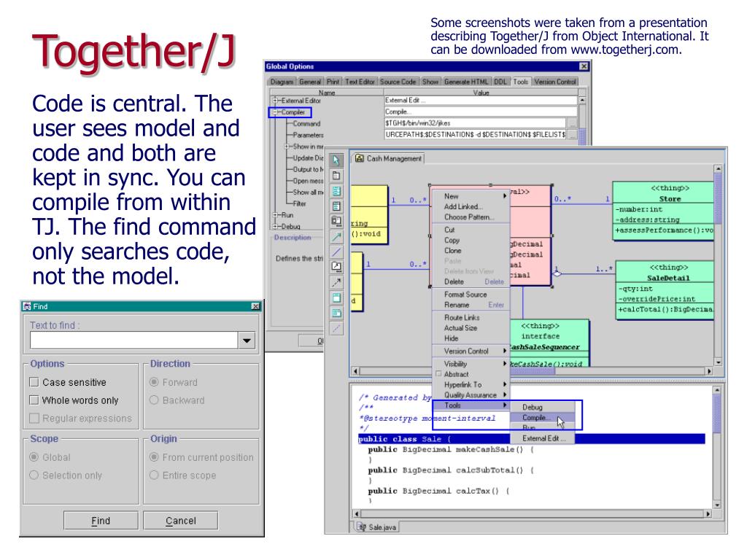The width and height of the screenshot is (747, 560).
Task: Toggle the Abstract checkbox in context menu
Action: pos(438,374)
